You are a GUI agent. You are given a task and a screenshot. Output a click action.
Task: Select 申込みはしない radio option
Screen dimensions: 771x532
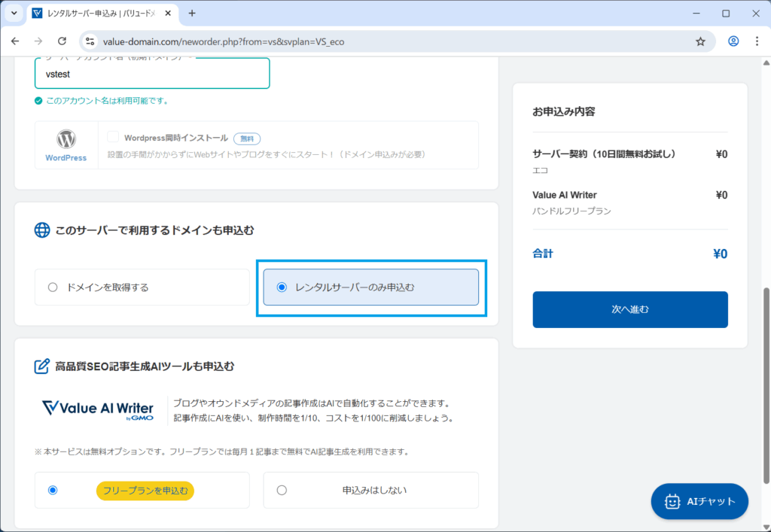pos(282,491)
